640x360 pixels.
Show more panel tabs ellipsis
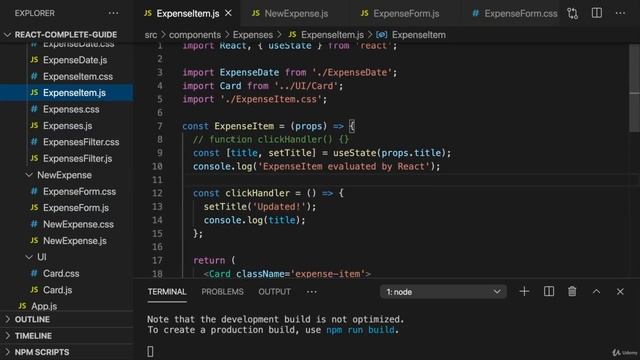click(x=311, y=292)
